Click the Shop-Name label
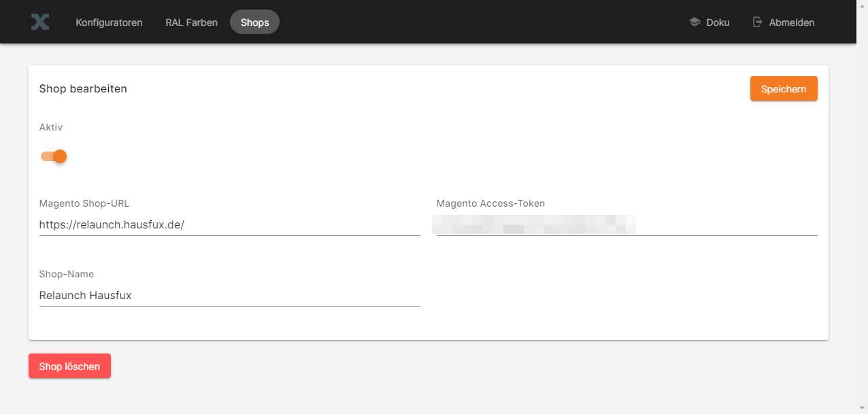Viewport: 868px width, 414px height. click(x=67, y=274)
